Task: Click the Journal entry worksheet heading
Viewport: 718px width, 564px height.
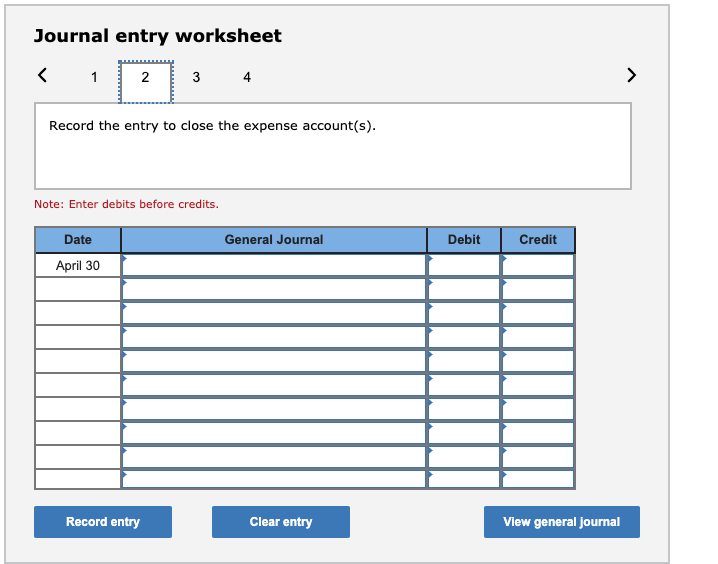Action: point(158,36)
